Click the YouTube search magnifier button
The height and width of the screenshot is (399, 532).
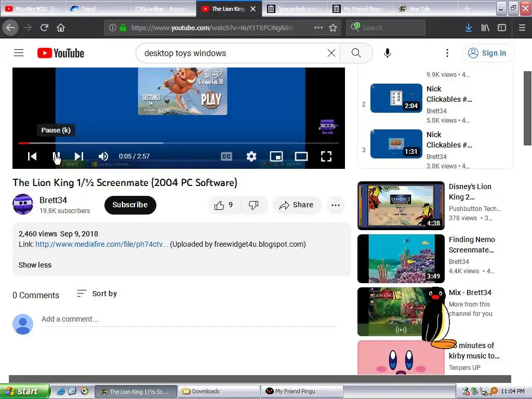click(356, 53)
